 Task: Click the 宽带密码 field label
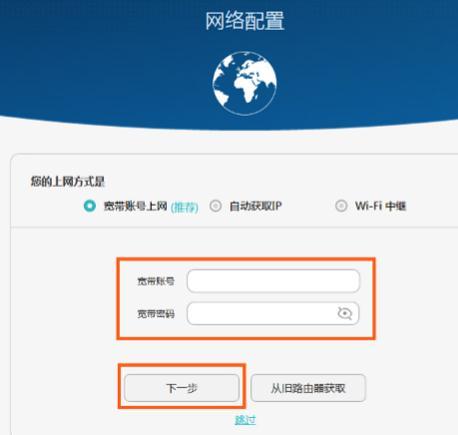[156, 314]
